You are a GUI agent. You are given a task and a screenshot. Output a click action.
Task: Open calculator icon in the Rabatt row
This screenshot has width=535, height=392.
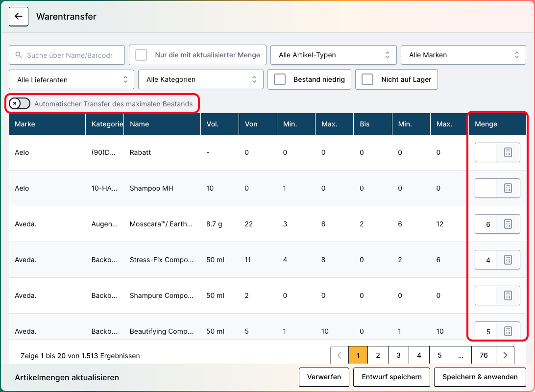[x=508, y=153]
